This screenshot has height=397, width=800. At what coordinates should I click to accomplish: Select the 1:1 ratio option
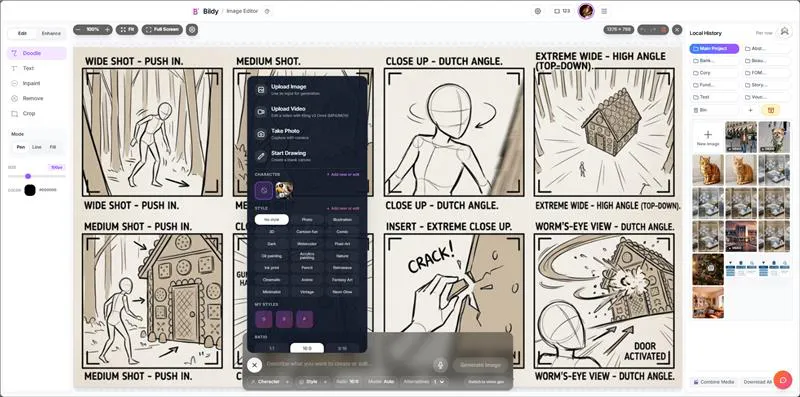(272, 349)
